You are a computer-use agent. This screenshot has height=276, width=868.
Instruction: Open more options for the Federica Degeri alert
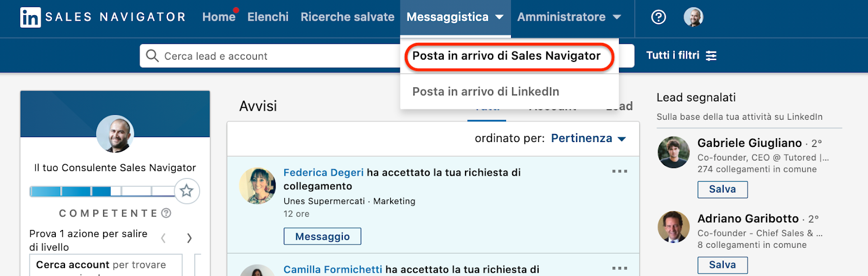pos(620,171)
